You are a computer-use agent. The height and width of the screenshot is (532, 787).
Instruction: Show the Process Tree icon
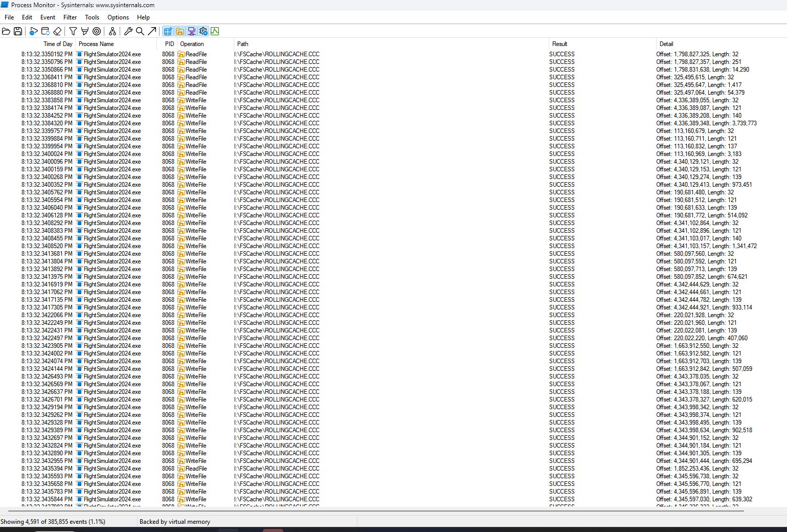point(112,31)
